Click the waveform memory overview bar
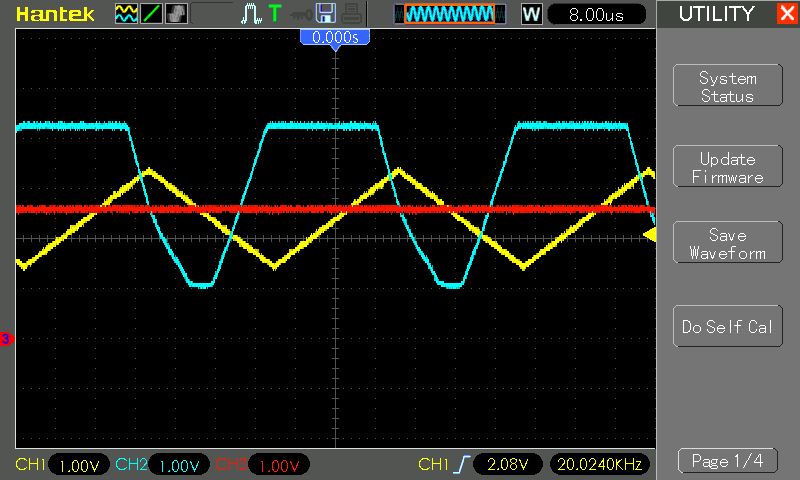Viewport: 800px width, 480px height. [x=449, y=14]
